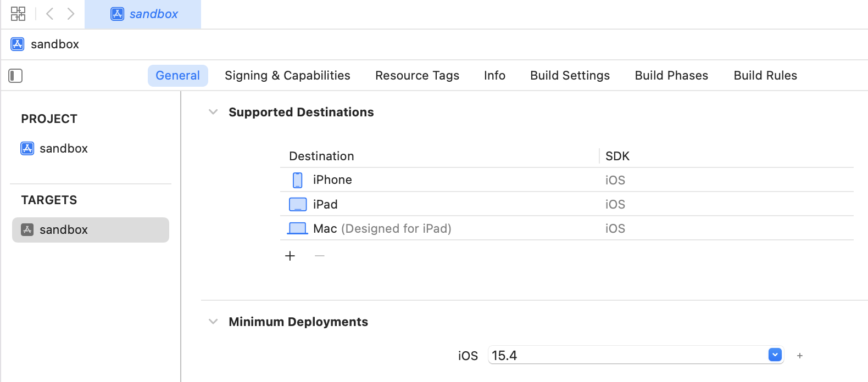Open the Build Settings tab
Viewport: 868px width, 382px height.
click(570, 76)
